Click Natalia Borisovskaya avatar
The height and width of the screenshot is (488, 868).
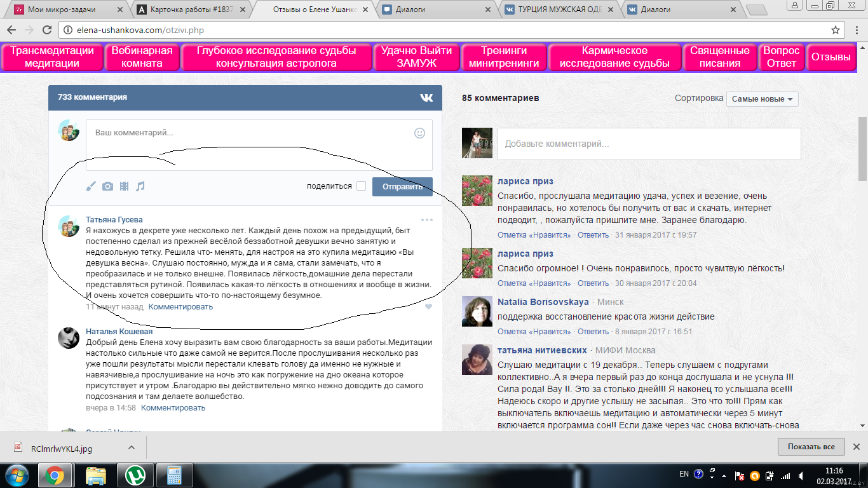click(477, 311)
